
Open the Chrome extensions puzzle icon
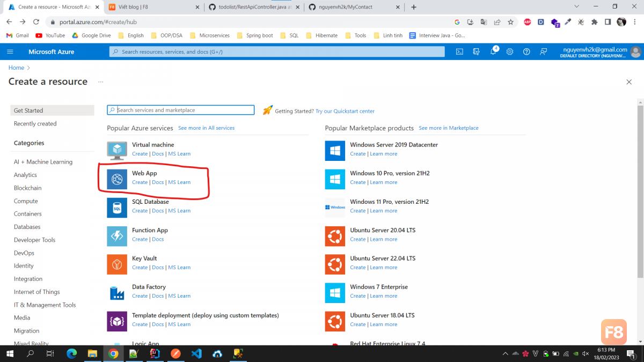pyautogui.click(x=594, y=22)
